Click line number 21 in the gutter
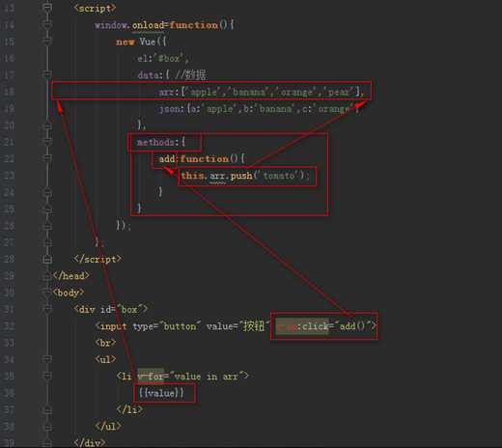The width and height of the screenshot is (502, 448). click(8, 142)
